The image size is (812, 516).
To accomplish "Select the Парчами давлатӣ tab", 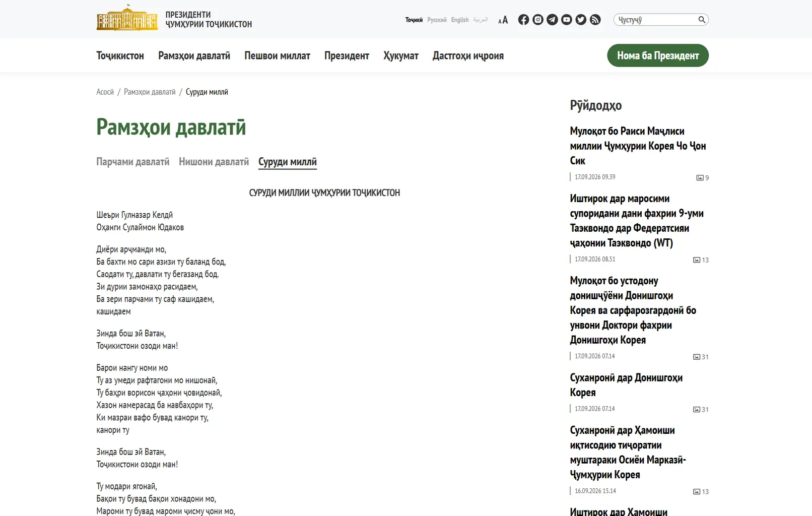I will coord(133,162).
